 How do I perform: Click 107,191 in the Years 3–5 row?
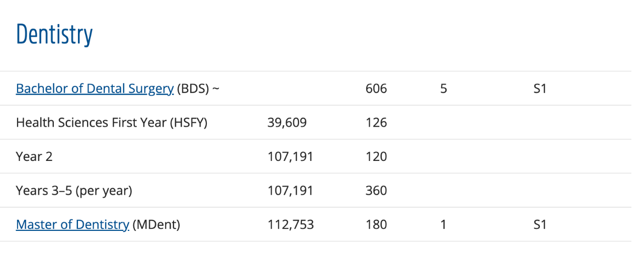[x=290, y=191]
